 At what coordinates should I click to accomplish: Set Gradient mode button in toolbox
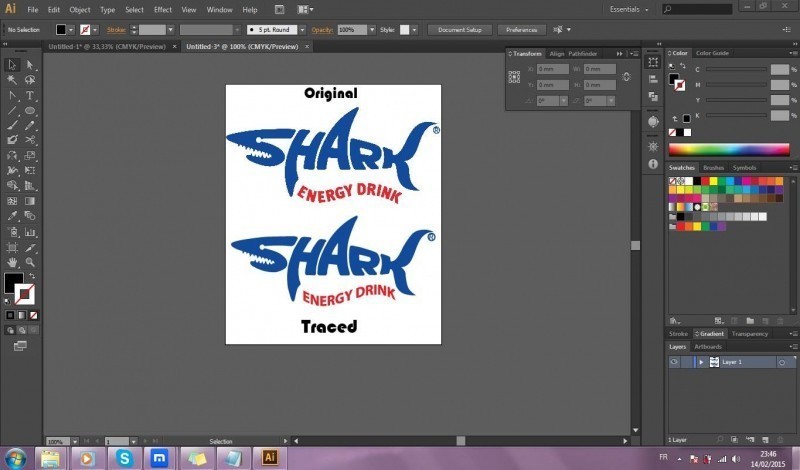click(22, 315)
